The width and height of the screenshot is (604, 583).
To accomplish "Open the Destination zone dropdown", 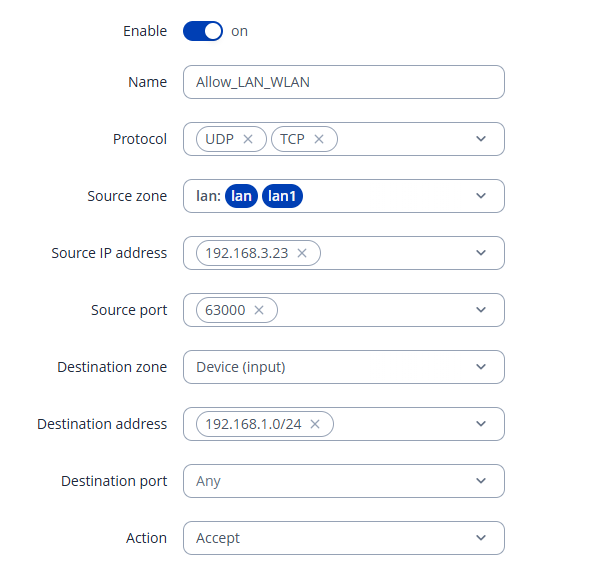I will 481,367.
